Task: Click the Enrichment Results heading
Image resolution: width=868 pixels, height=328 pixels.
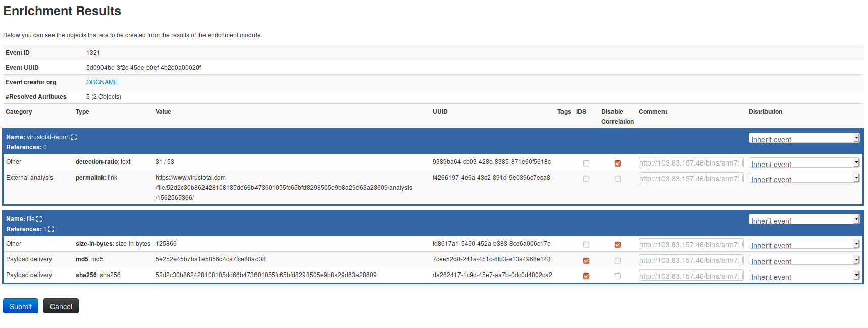Action: tap(62, 11)
